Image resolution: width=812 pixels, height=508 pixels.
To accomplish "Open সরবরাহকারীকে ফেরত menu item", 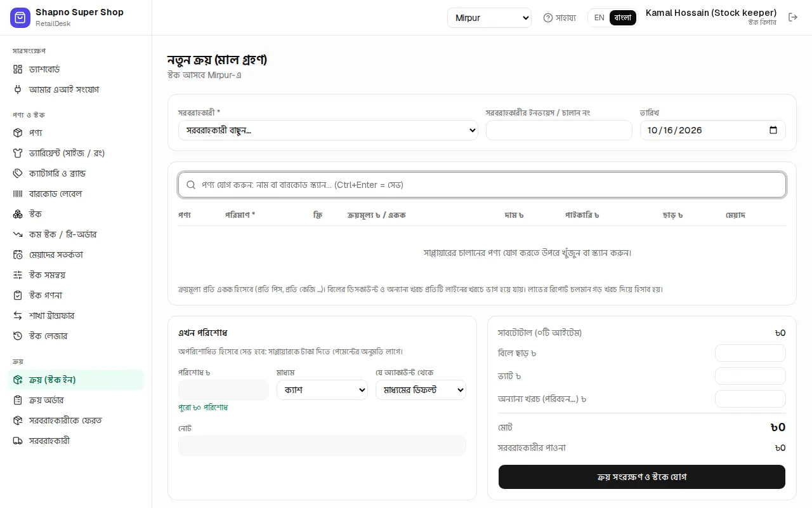I will [76, 420].
